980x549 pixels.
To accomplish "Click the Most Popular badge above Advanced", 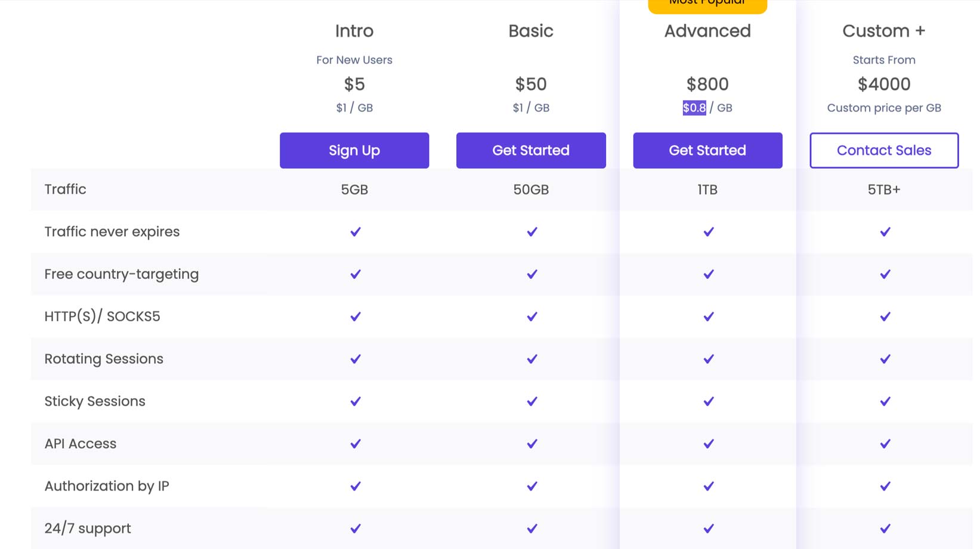I will point(707,5).
